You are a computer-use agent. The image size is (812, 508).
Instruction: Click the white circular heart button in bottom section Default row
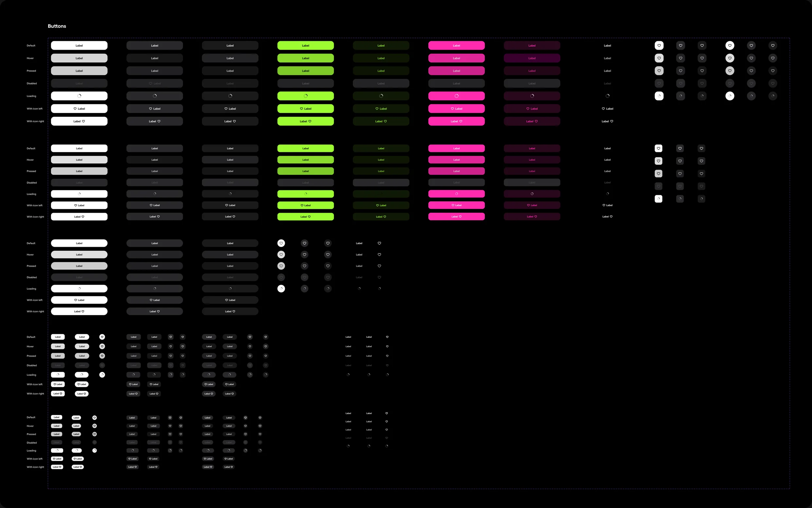pyautogui.click(x=94, y=418)
